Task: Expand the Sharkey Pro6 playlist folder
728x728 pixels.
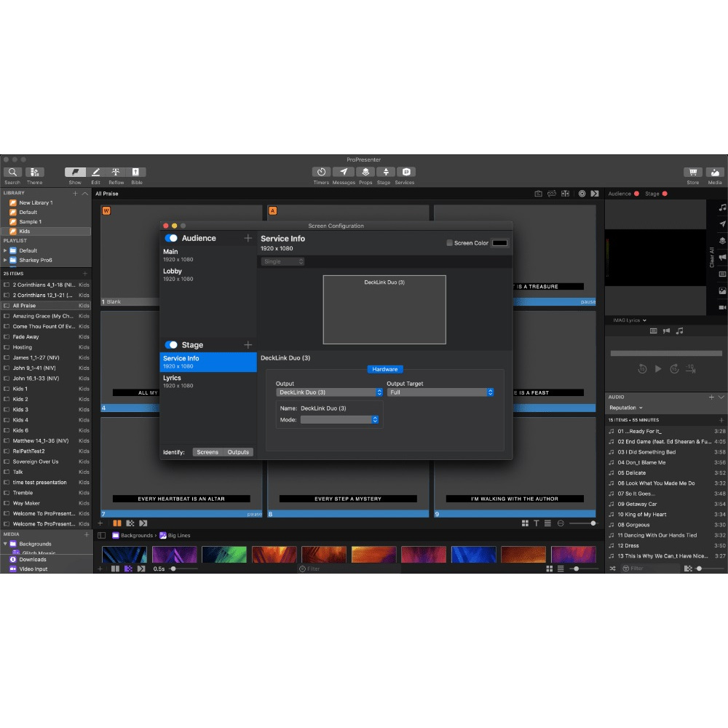Action: tap(5, 260)
